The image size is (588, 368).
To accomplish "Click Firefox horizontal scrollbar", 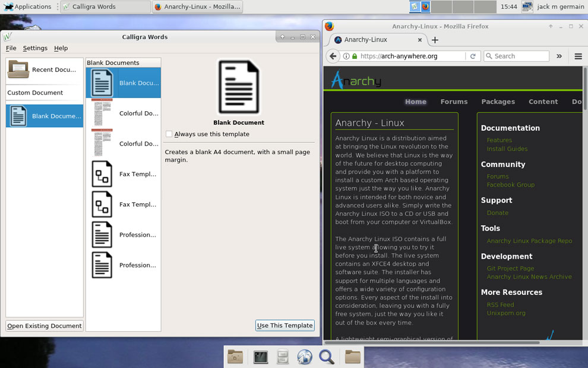I will pos(432,342).
